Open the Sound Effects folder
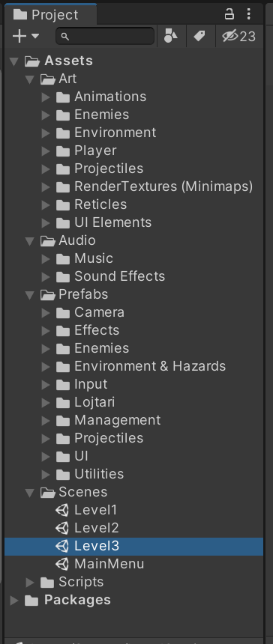273x644 pixels. pyautogui.click(x=110, y=276)
